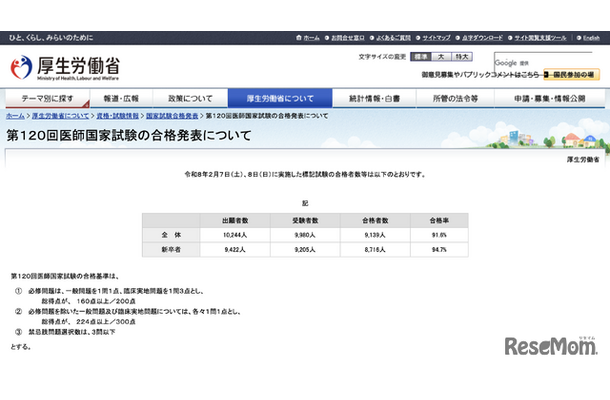The height and width of the screenshot is (400, 610).
Task: Click the 8,716人 cell
Action: click(x=375, y=249)
